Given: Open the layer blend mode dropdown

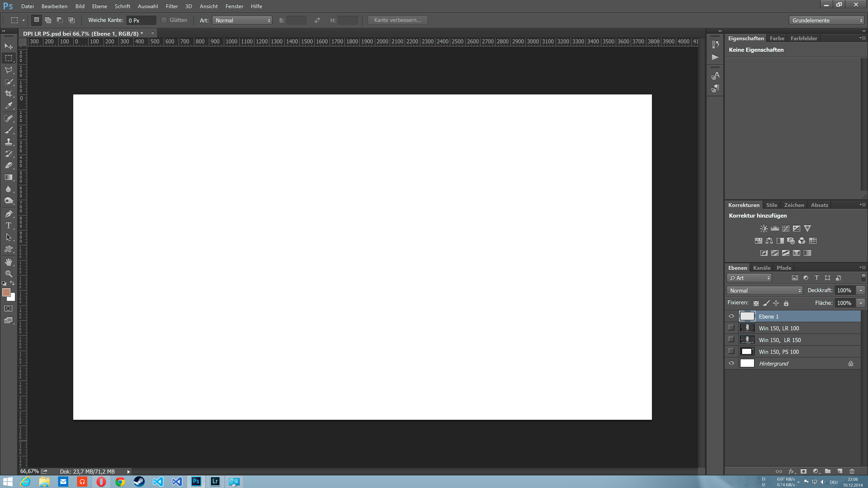Looking at the screenshot, I should (764, 290).
